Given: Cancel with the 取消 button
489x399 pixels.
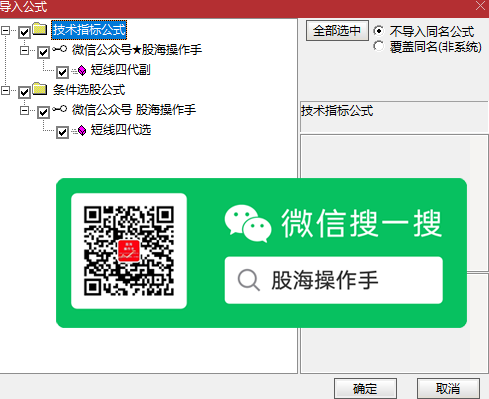Looking at the screenshot, I should click(448, 388).
